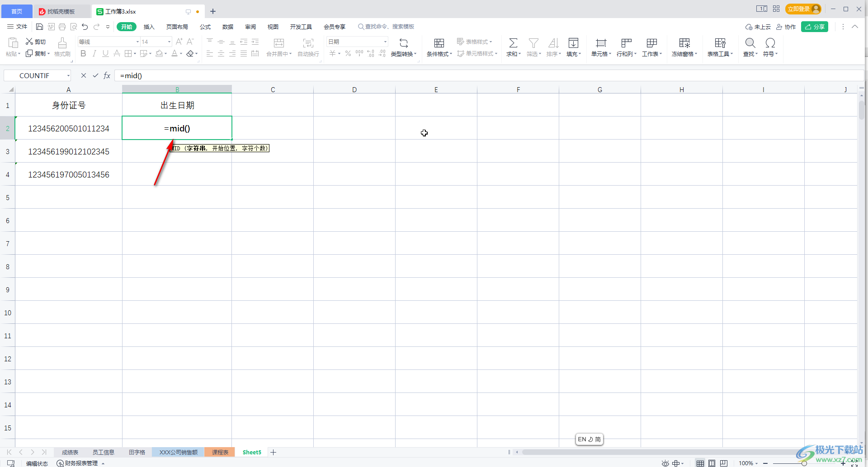Open Insert Function fx dialog
The width and height of the screenshot is (868, 467).
pyautogui.click(x=107, y=75)
